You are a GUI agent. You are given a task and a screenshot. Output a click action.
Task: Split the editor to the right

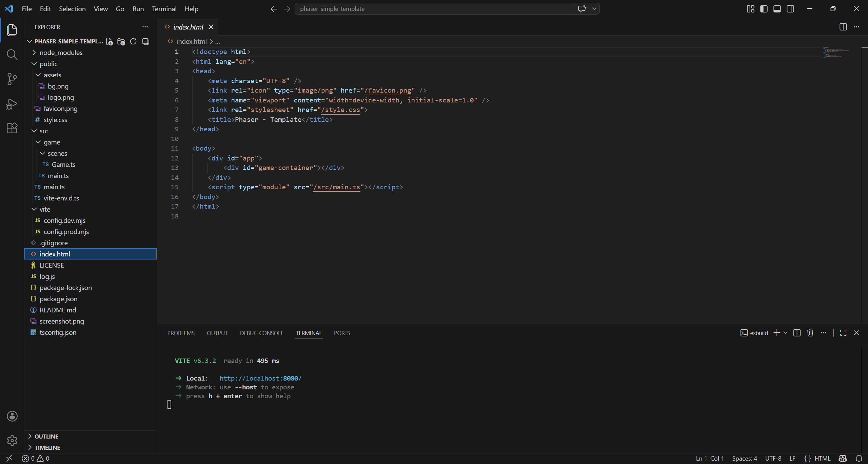point(843,27)
